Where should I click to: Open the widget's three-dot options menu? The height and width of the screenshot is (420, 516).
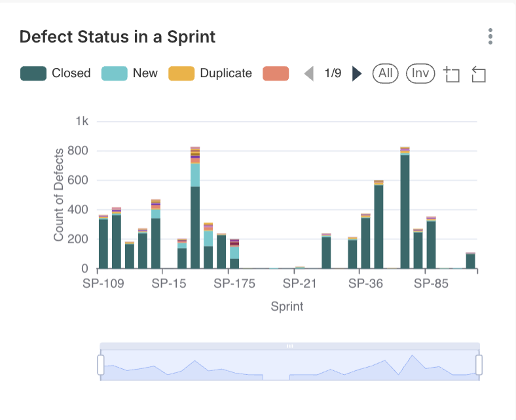point(490,37)
